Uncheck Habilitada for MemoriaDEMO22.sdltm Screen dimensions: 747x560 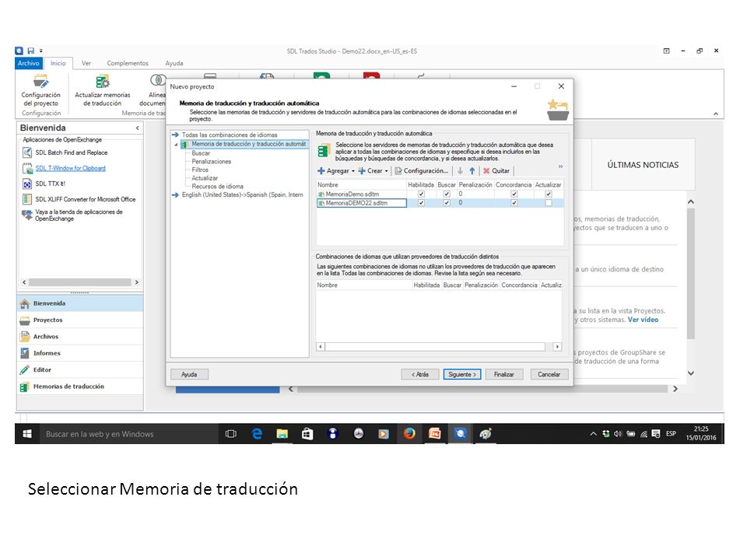click(x=421, y=203)
